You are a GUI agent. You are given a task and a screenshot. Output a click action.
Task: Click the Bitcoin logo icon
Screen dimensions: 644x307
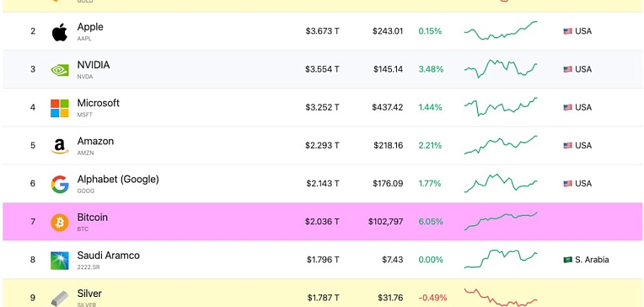pyautogui.click(x=60, y=223)
